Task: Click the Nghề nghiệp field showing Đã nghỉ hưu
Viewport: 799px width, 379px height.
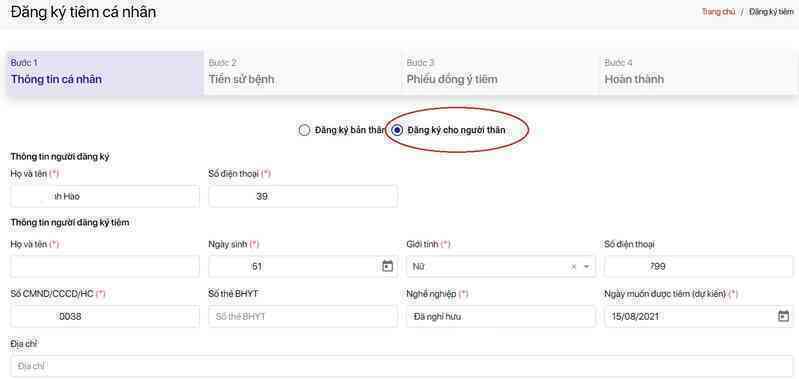Action: (x=501, y=316)
